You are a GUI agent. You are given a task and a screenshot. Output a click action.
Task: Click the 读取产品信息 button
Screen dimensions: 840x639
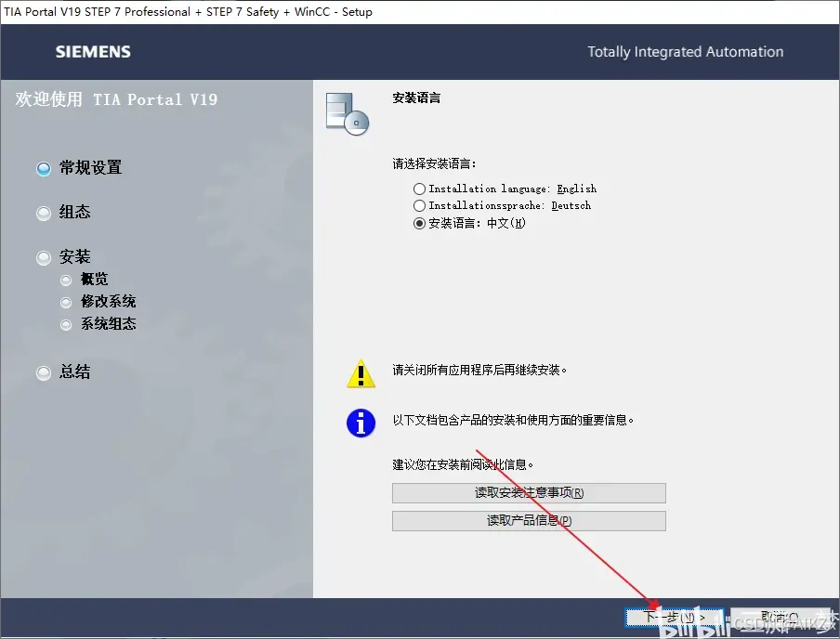[529, 521]
